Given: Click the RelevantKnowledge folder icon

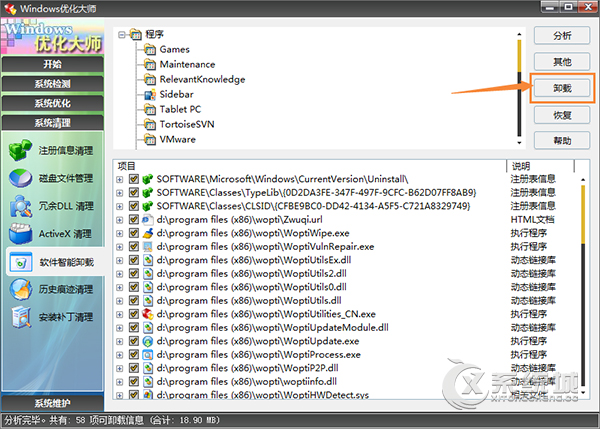Looking at the screenshot, I should (x=150, y=79).
